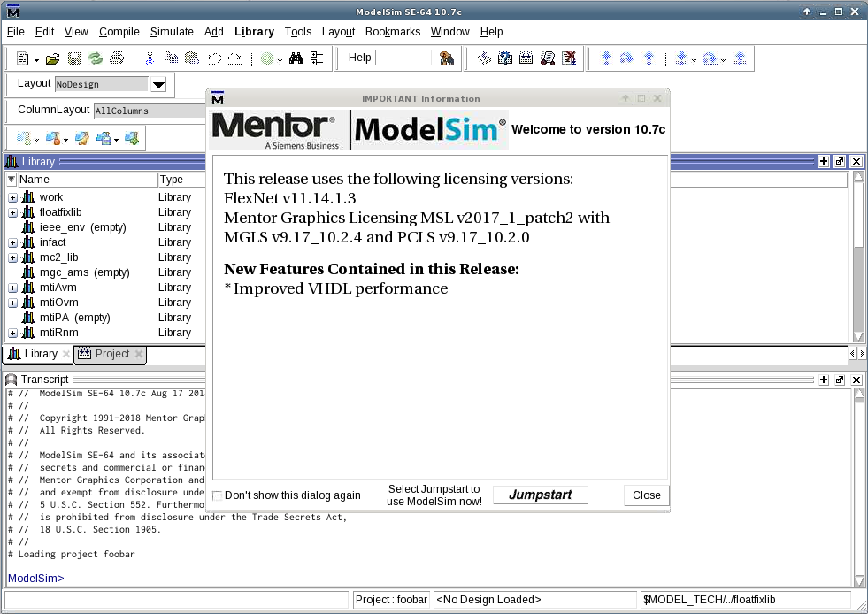Click the dialog's Close button
Viewport: 868px width, 614px height.
(x=646, y=495)
